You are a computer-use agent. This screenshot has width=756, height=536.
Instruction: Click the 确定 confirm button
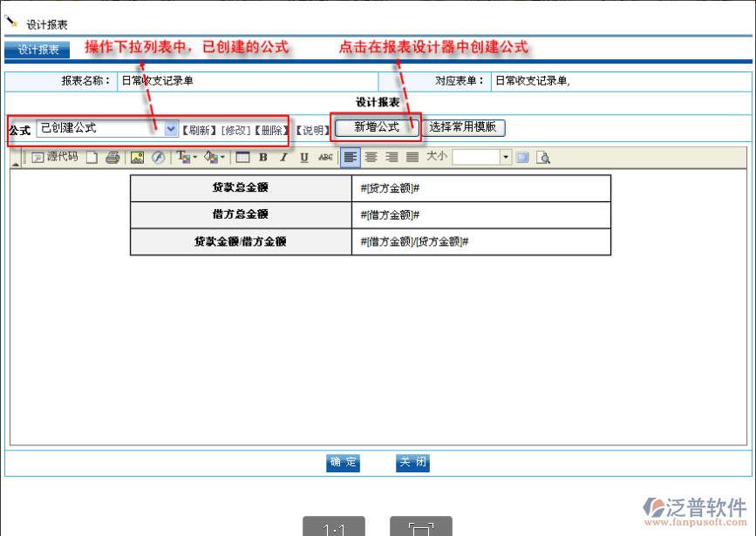tap(343, 463)
